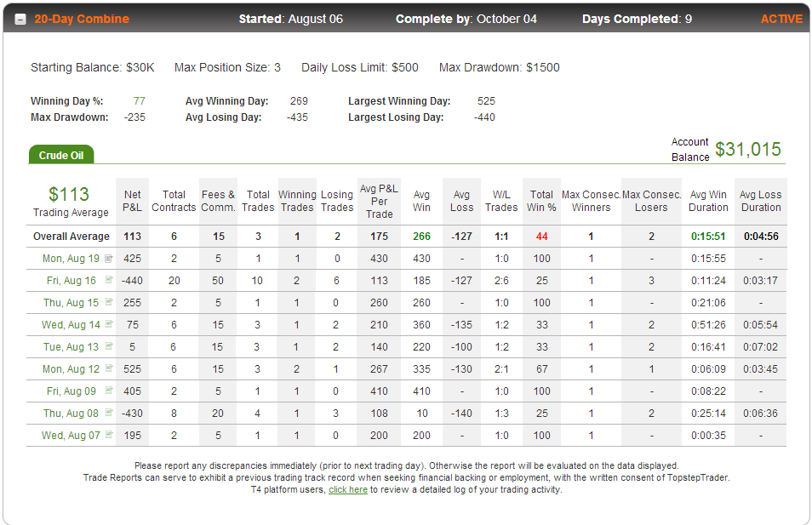Click the $31,015 account balance
This screenshot has width=812, height=525.
tap(748, 149)
